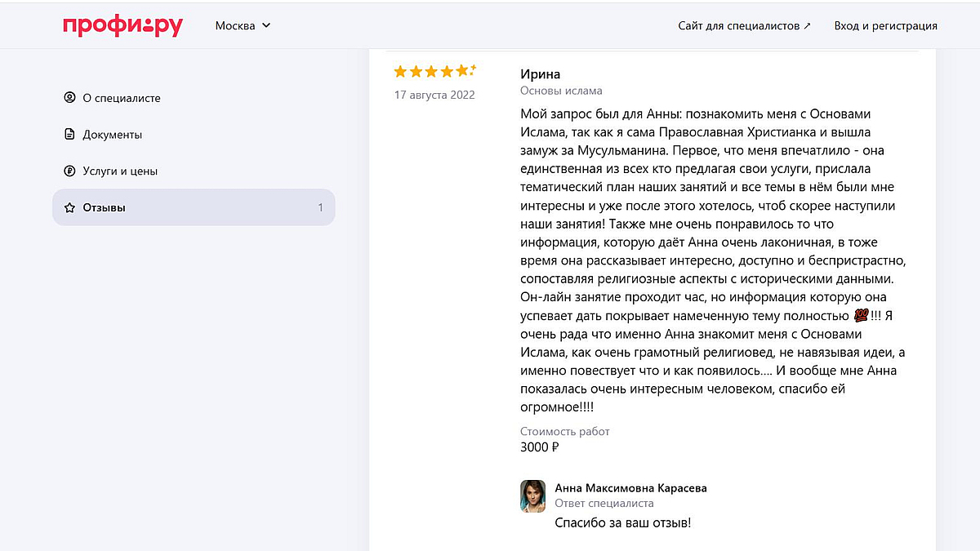The width and height of the screenshot is (980, 551).
Task: Select the Отзывы sidebar item
Action: point(105,208)
